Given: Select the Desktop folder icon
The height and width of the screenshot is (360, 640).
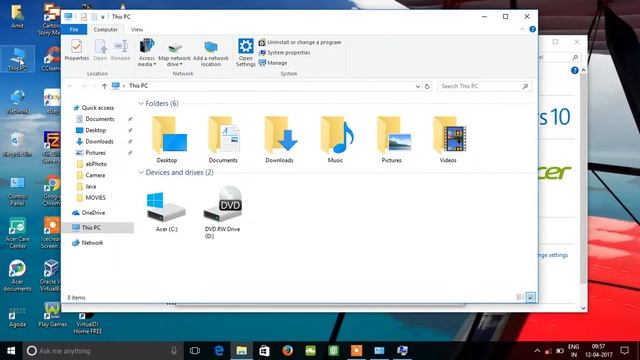Looking at the screenshot, I should (167, 140).
